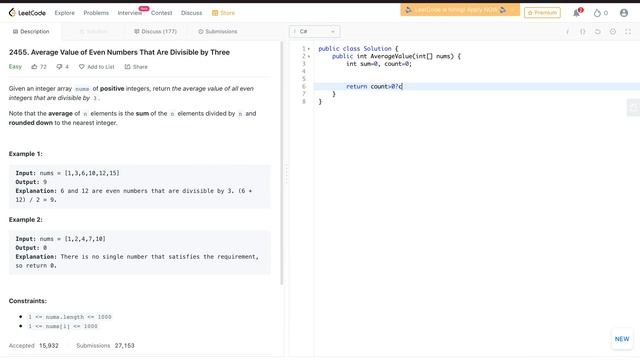Toggle fullscreen editor mode
The width and height of the screenshot is (640, 360).
click(x=628, y=31)
